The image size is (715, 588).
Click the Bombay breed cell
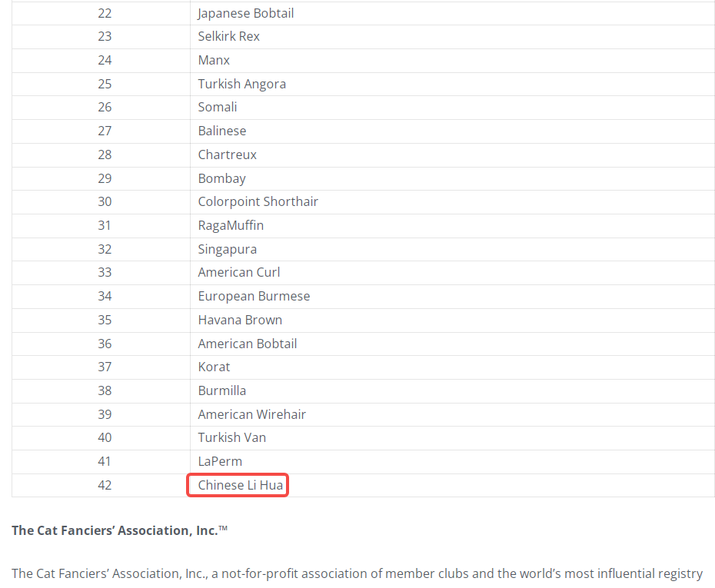221,178
